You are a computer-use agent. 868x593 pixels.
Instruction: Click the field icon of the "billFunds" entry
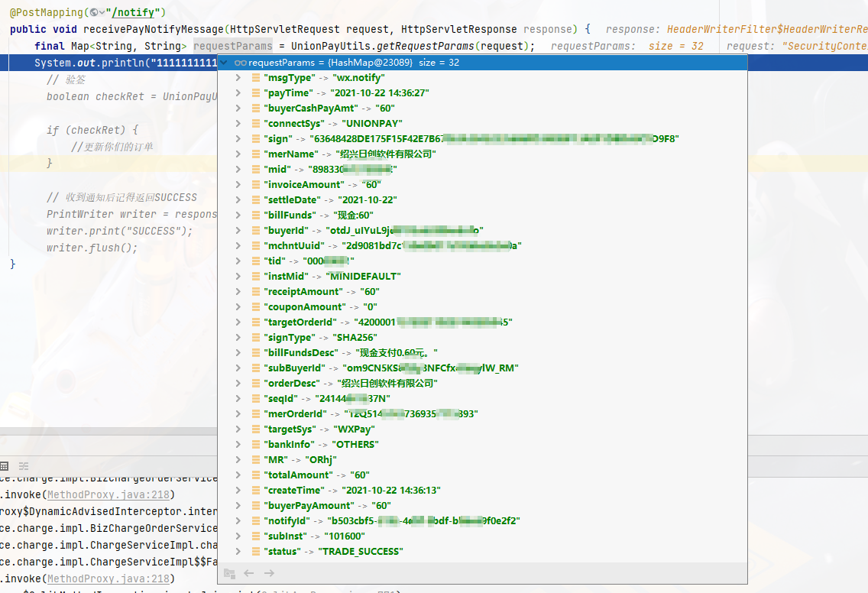pos(256,215)
